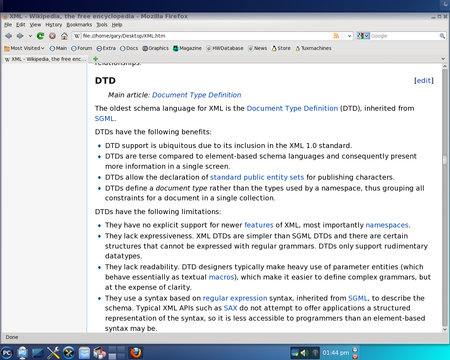Follow the namespaces link
This screenshot has height=360, width=450.
(x=387, y=225)
